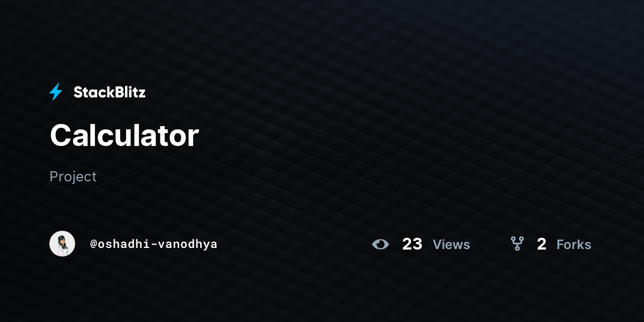Visit the @oshadhi-vanodhya username link
The height and width of the screenshot is (322, 644).
pos(153,244)
